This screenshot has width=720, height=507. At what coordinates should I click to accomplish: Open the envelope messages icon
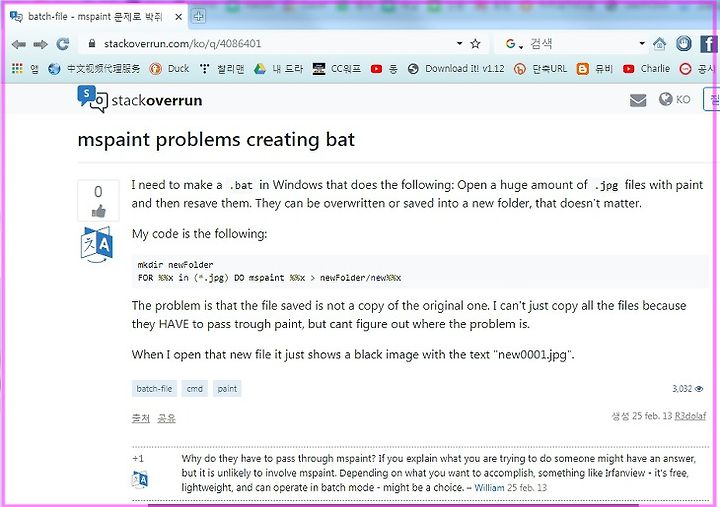638,100
